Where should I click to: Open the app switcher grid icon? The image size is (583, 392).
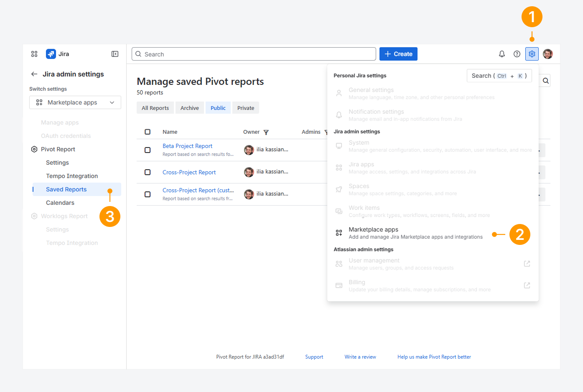pos(34,54)
